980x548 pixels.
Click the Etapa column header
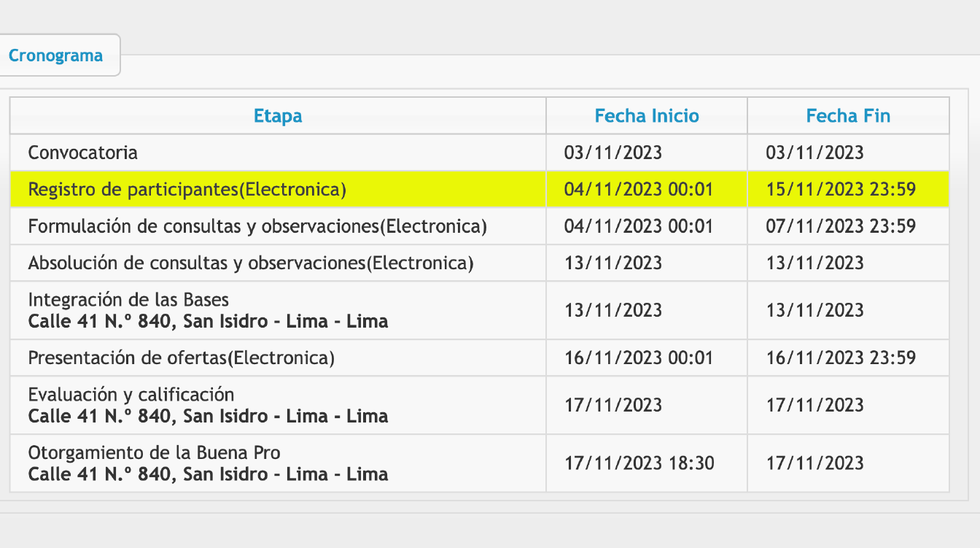[278, 115]
